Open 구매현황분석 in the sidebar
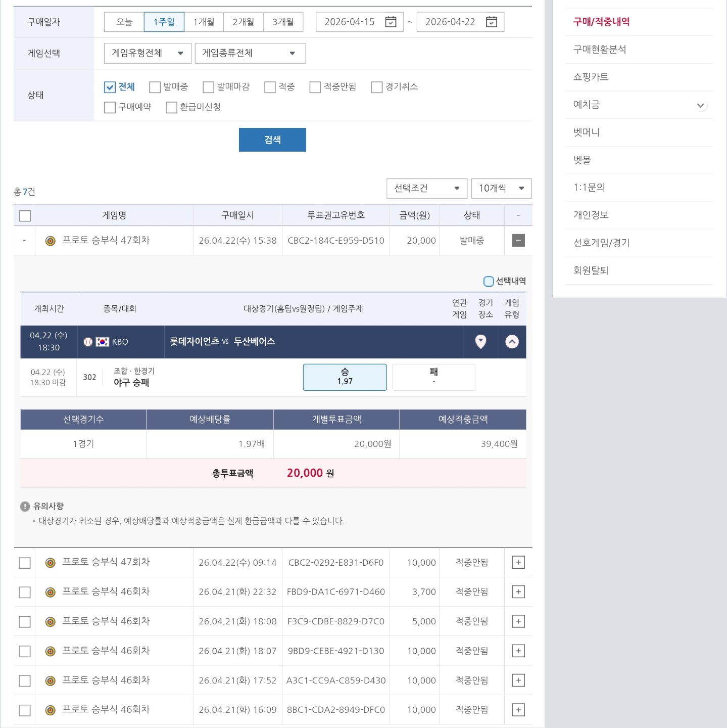 click(600, 50)
